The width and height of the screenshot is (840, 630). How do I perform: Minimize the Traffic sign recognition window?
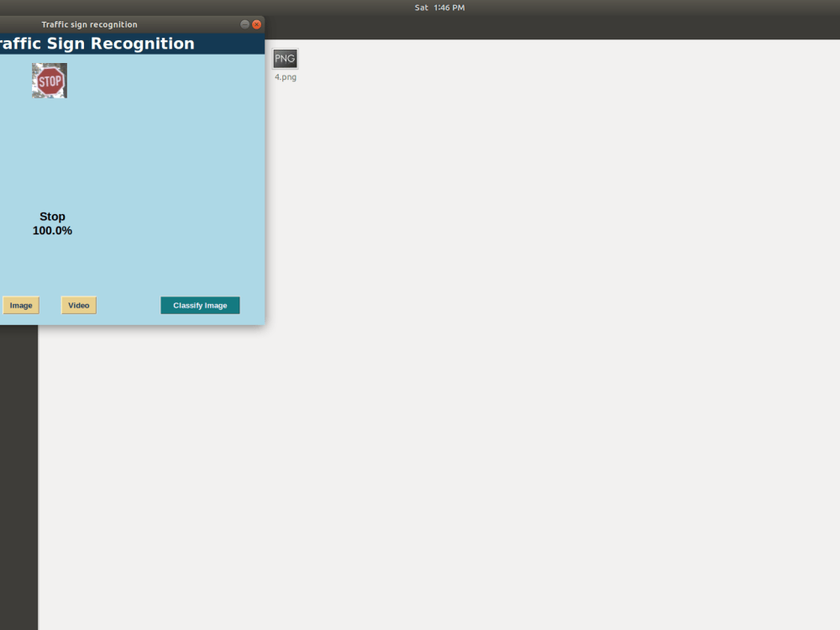point(244,24)
